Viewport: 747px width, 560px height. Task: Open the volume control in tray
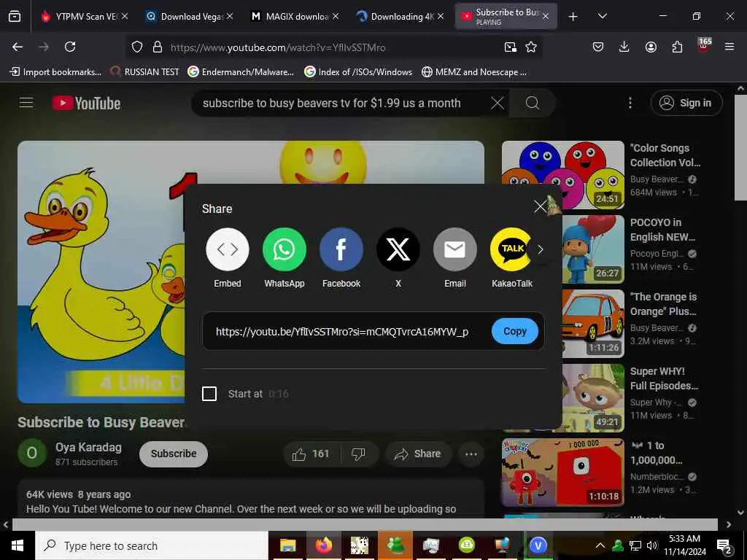click(x=651, y=545)
